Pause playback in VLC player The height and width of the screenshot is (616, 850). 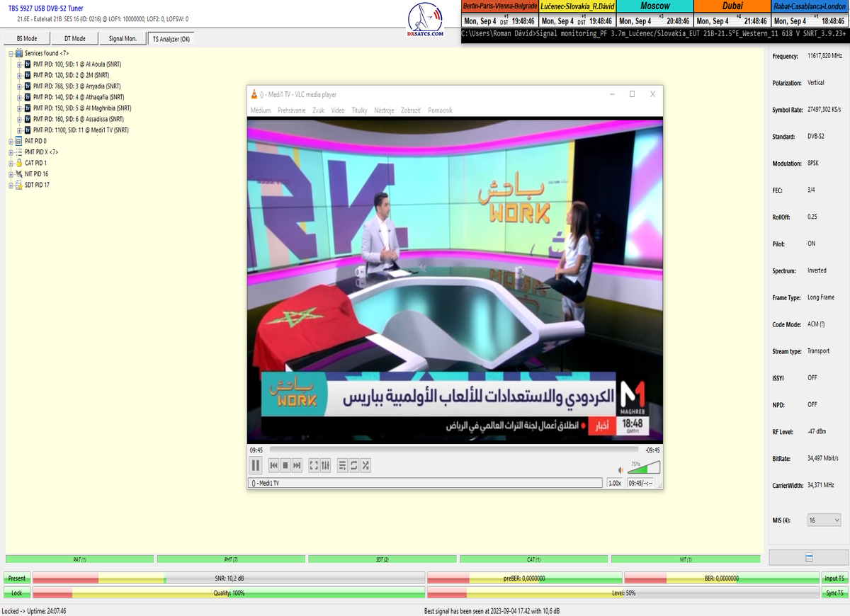coord(256,465)
